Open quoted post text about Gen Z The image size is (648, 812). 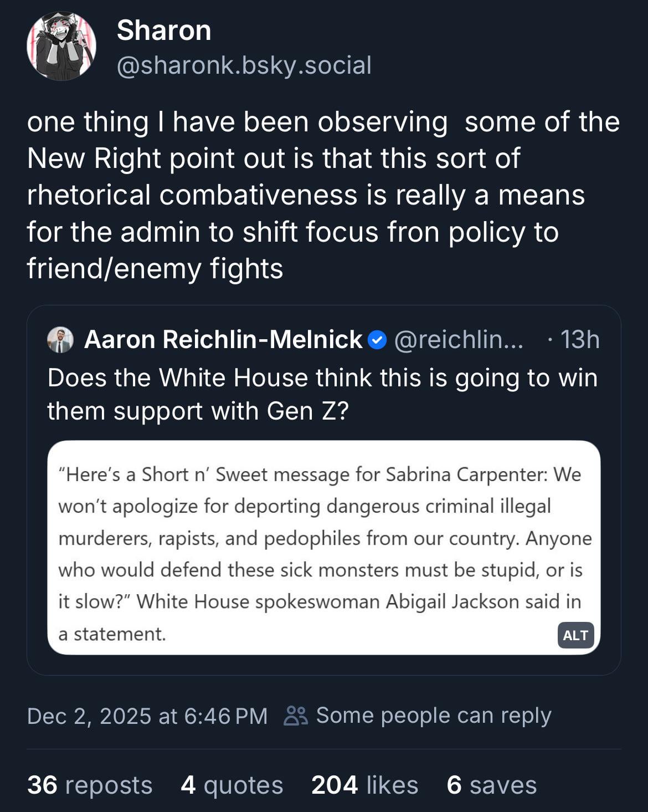(322, 394)
